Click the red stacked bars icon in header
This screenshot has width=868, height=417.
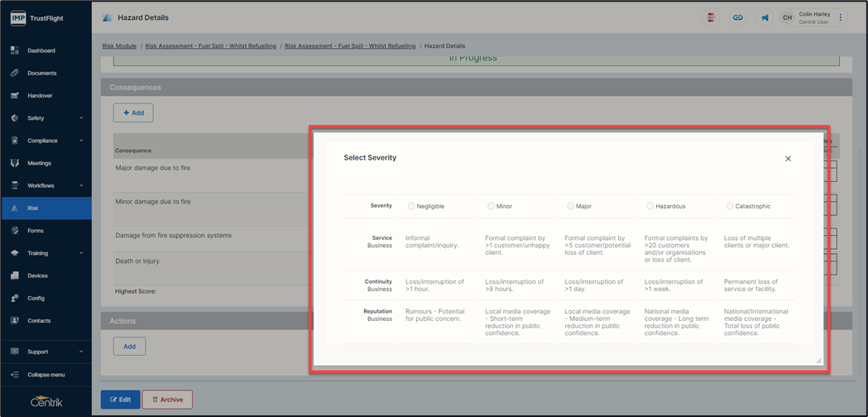point(711,17)
